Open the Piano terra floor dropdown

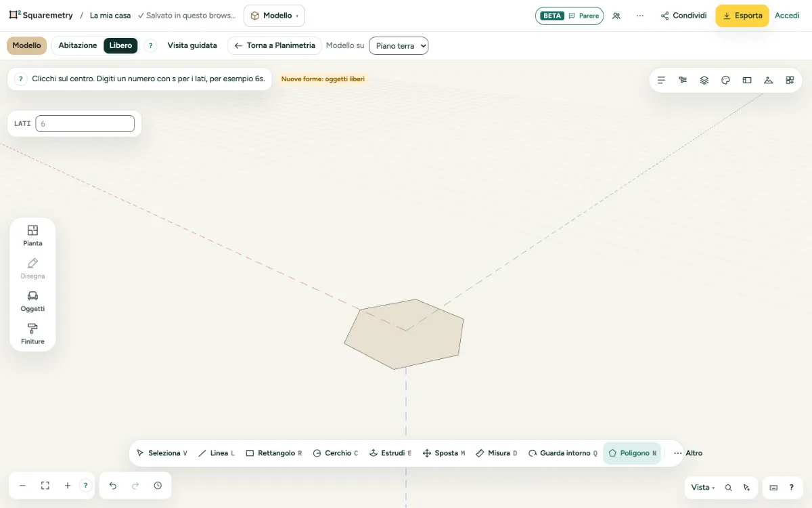pos(399,45)
